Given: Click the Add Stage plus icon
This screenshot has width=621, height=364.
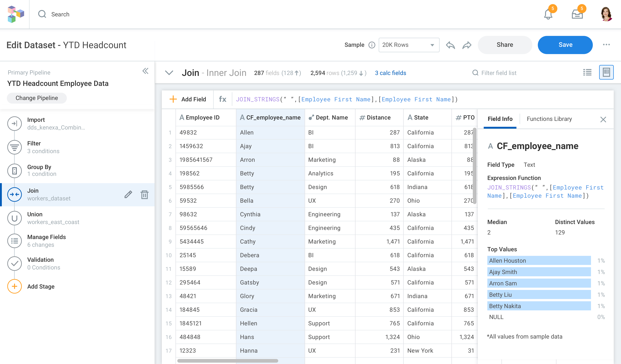Looking at the screenshot, I should 15,286.
